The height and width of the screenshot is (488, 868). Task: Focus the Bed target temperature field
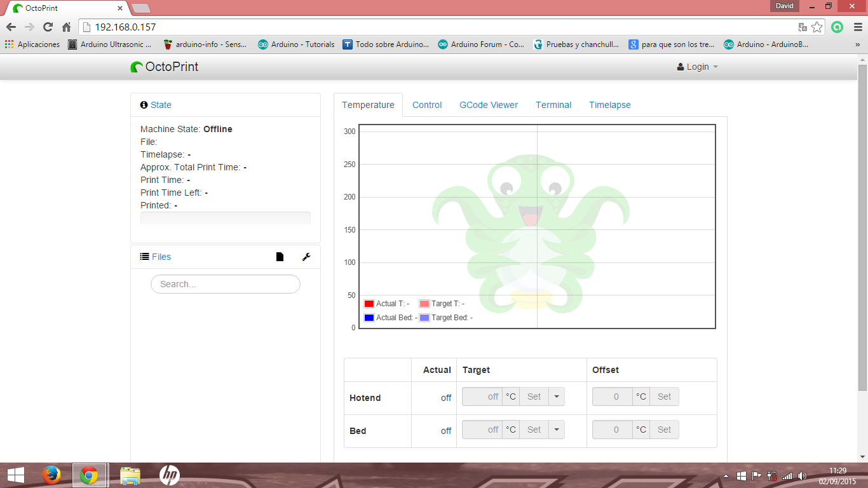(x=482, y=430)
